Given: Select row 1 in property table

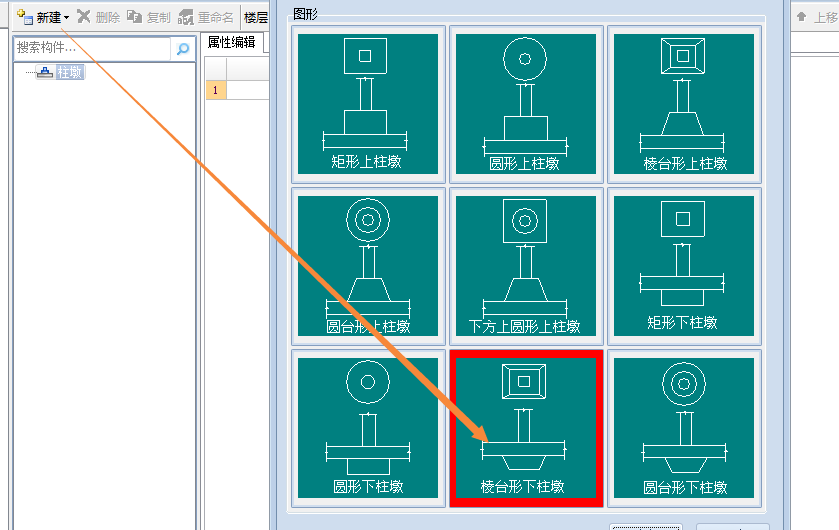Looking at the screenshot, I should tap(216, 90).
